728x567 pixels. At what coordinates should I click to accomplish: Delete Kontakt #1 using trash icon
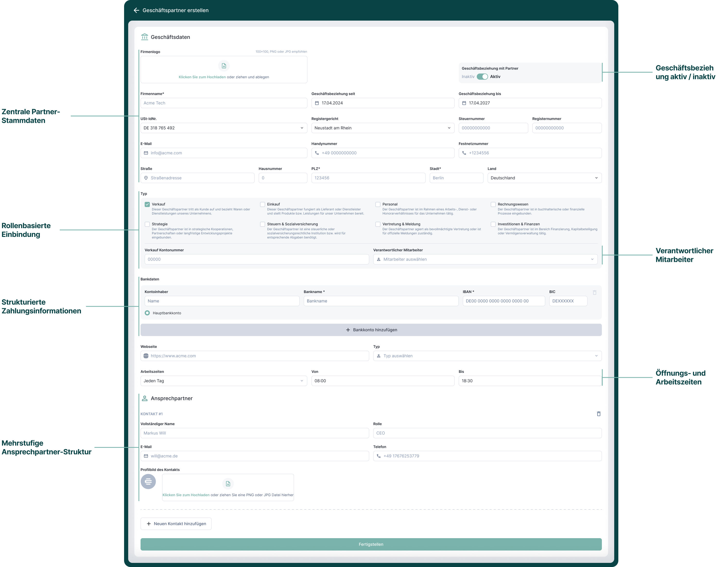pyautogui.click(x=598, y=414)
